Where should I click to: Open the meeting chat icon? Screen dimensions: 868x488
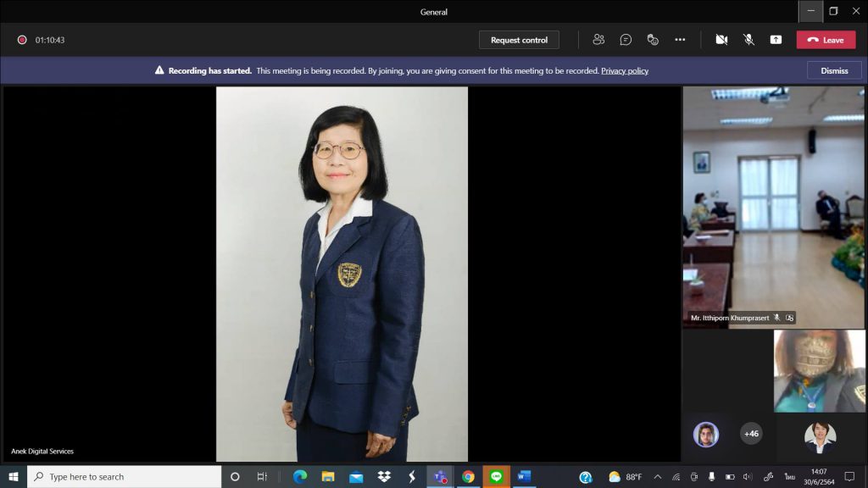pos(626,39)
